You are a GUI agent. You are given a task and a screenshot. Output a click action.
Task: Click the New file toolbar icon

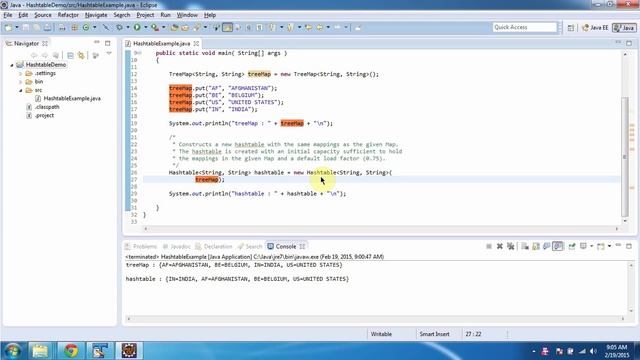[8, 27]
